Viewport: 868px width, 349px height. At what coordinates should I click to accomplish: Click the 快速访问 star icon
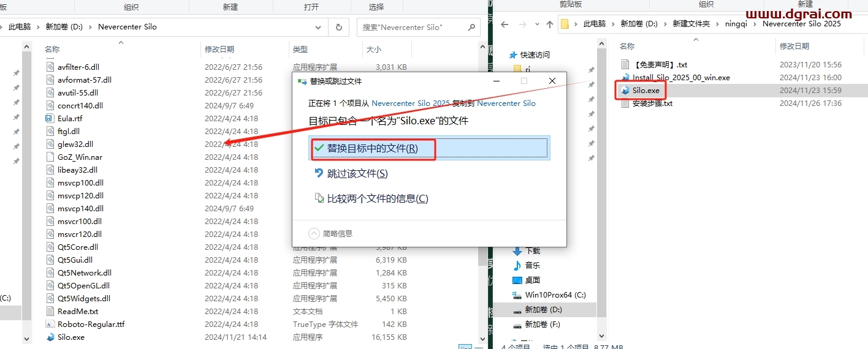click(514, 54)
